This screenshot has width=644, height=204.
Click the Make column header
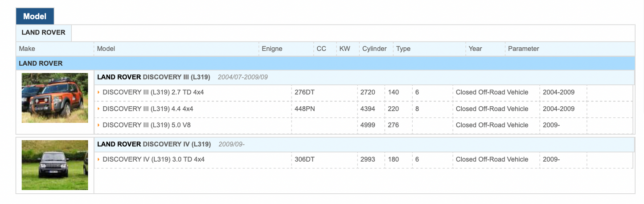pos(27,49)
